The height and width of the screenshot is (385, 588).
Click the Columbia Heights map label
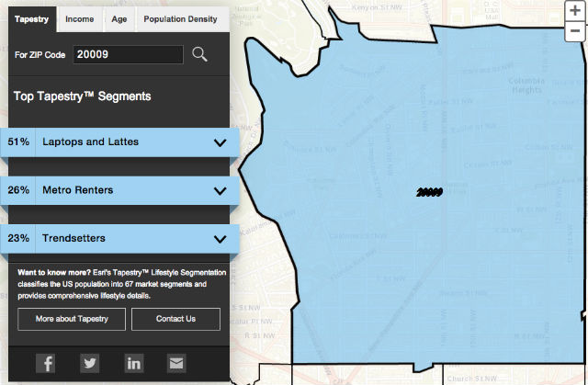pyautogui.click(x=526, y=85)
